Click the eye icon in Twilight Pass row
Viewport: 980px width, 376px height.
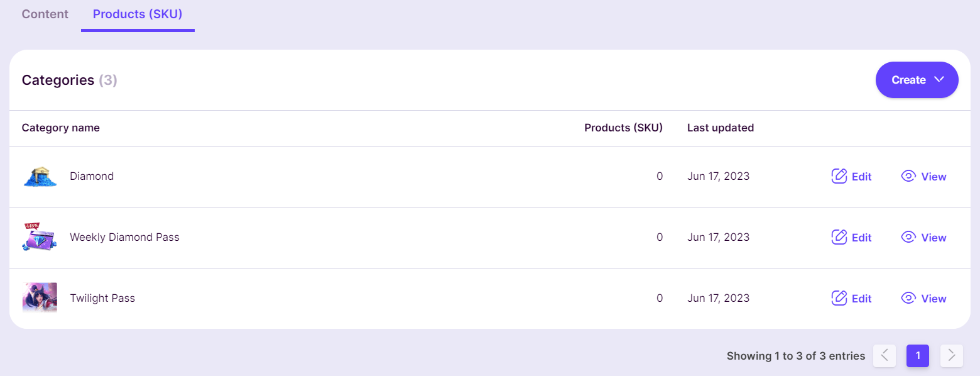(x=908, y=298)
